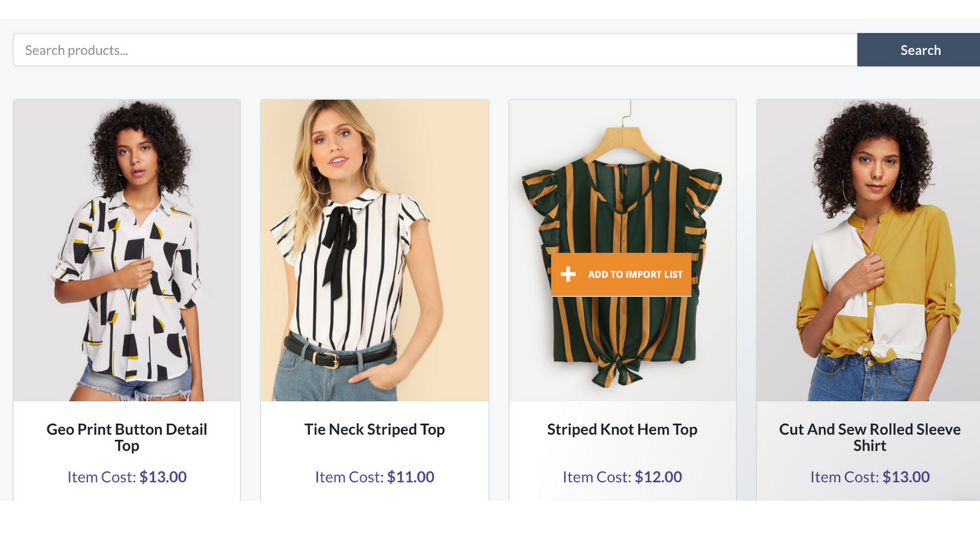Open the Geo Print Button Detail Top product
The width and height of the screenshot is (980, 551).
click(x=126, y=437)
